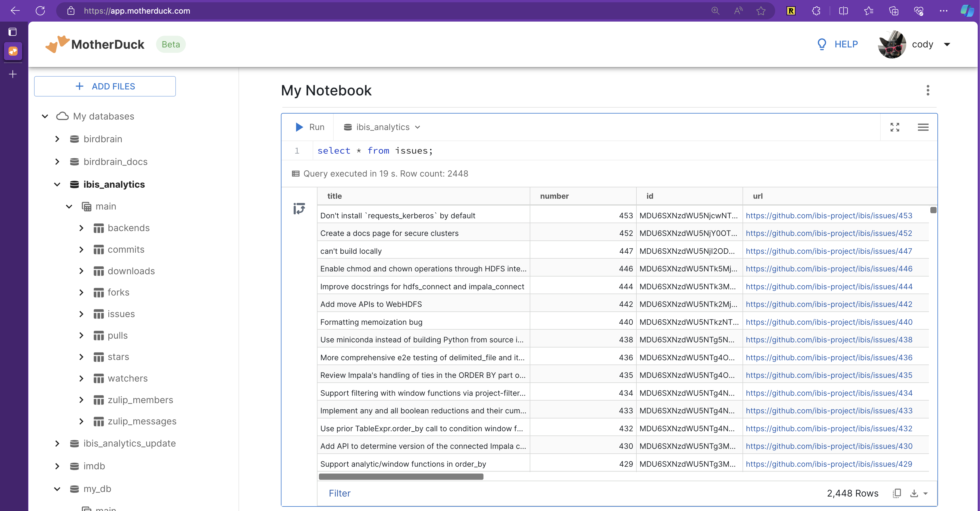Click the MotherDuck logo
The width and height of the screenshot is (980, 511).
(95, 44)
